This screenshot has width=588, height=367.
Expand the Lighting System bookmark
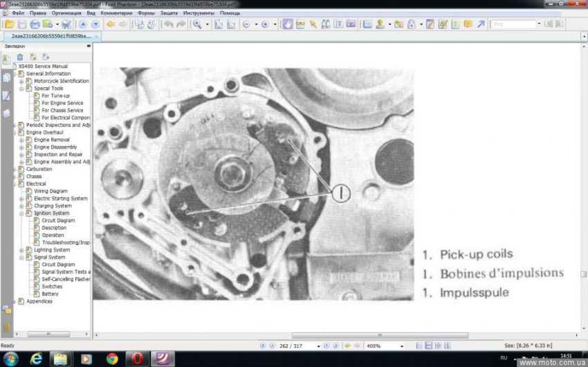[x=21, y=250]
